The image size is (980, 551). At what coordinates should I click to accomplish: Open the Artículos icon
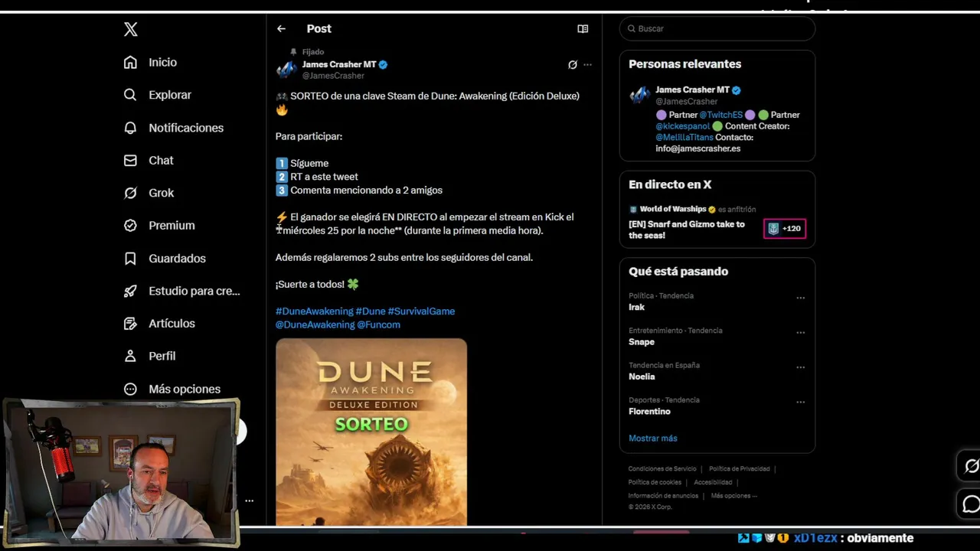pos(130,323)
